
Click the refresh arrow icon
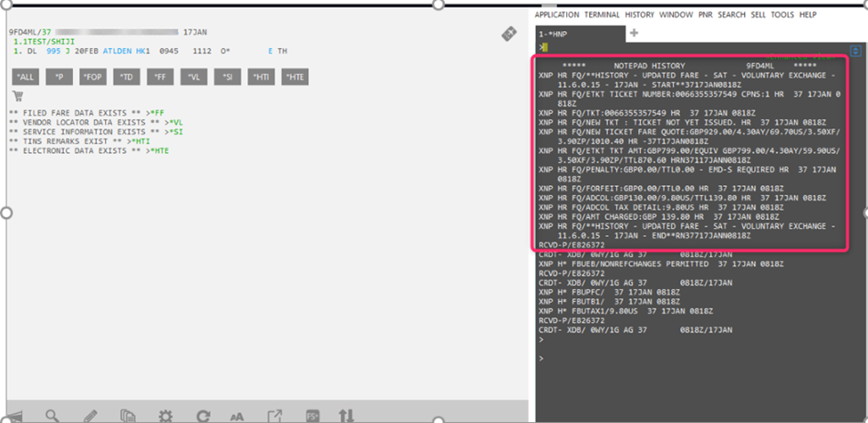coord(203,416)
